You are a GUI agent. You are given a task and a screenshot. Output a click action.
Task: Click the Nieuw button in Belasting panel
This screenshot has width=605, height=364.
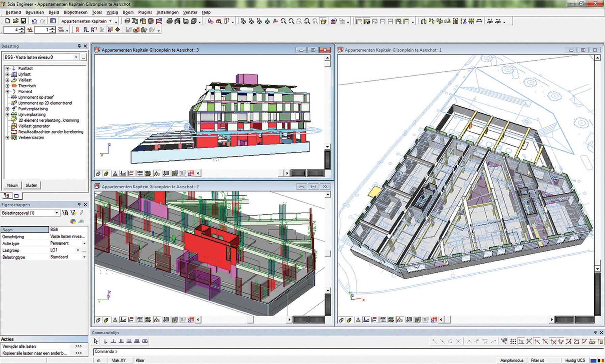12,185
